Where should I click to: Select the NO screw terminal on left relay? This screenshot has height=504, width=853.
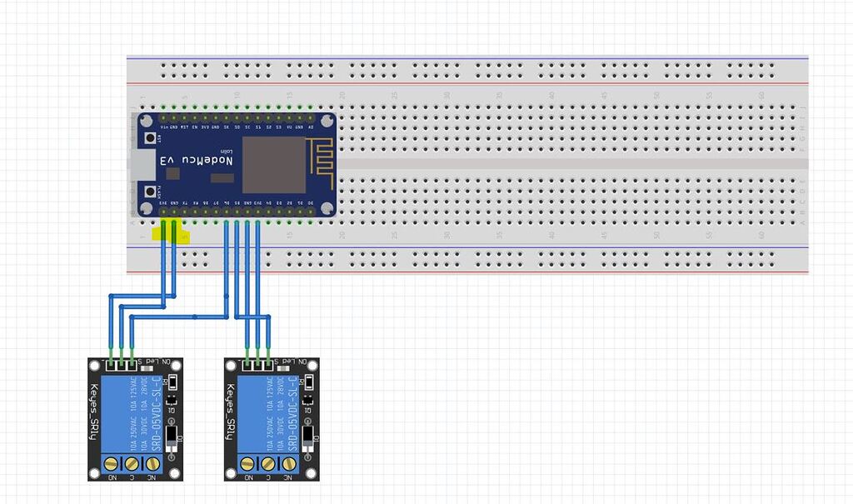point(111,462)
